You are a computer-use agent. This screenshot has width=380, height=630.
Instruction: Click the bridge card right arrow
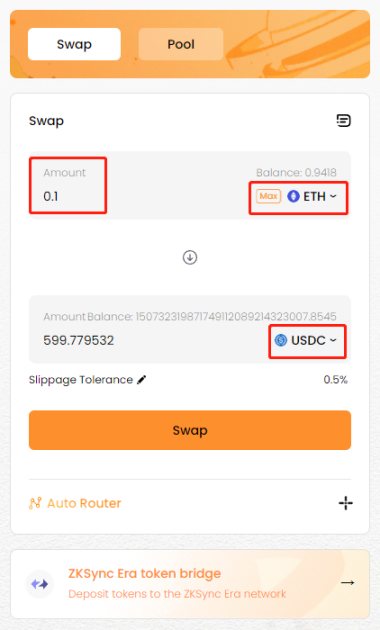click(347, 582)
